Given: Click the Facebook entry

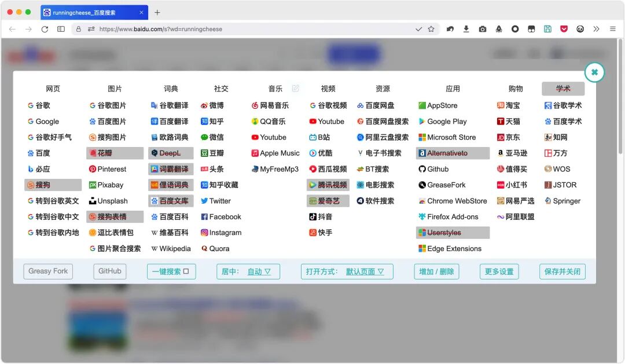Looking at the screenshot, I should point(221,217).
